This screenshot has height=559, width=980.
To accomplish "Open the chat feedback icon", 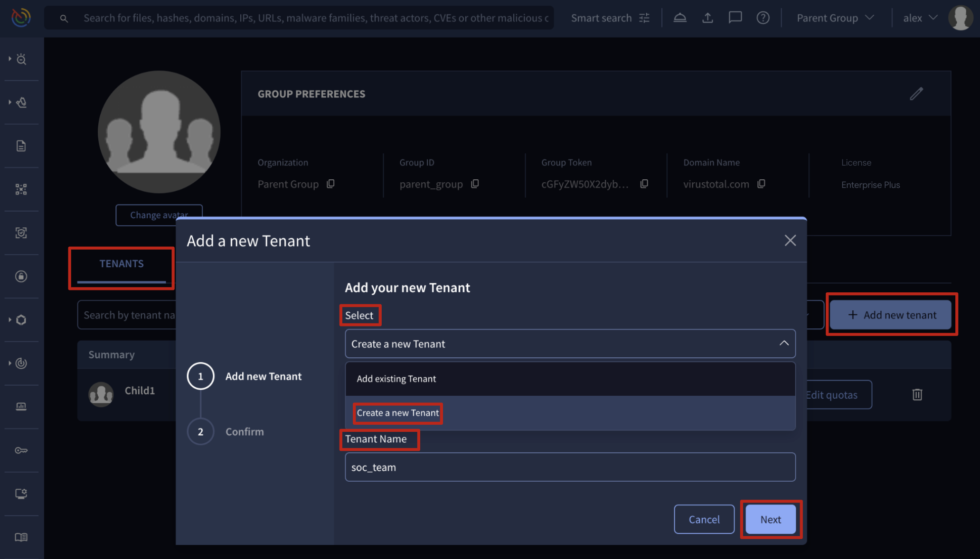I will coord(735,18).
